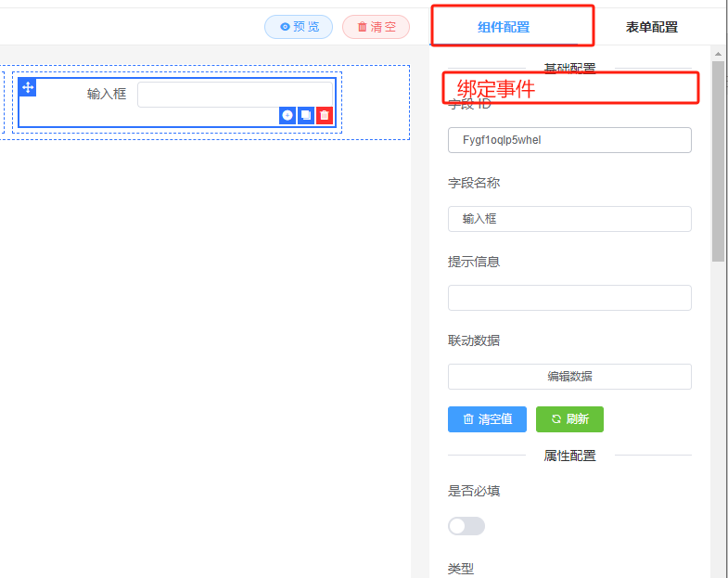
Task: Switch to the 表单配置 tab
Action: 651,27
